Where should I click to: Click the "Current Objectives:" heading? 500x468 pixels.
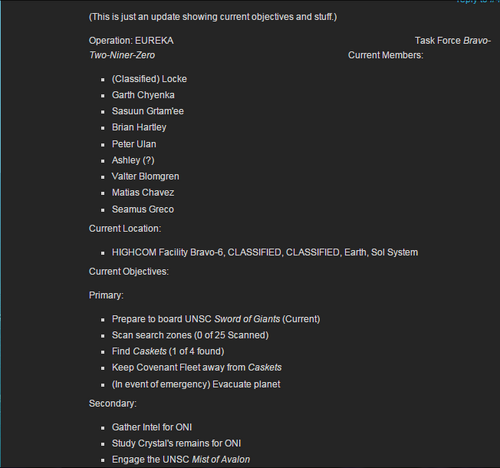129,272
